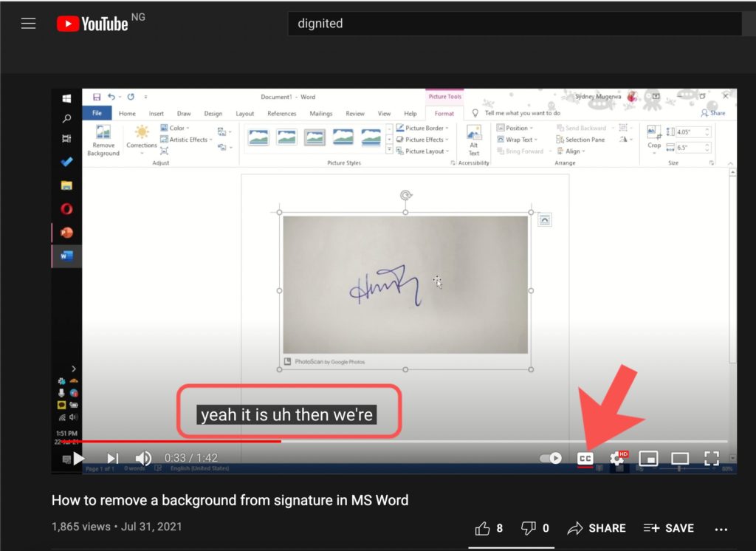Select the Format picture tools tab
The image size is (756, 551).
[x=444, y=114]
